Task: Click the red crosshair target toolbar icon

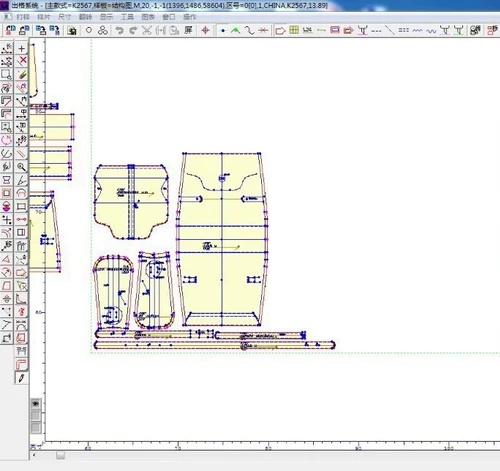Action: point(205,30)
